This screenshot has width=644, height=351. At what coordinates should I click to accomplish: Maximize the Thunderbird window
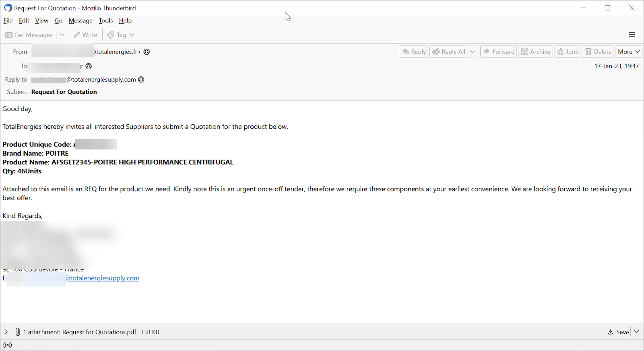[607, 8]
